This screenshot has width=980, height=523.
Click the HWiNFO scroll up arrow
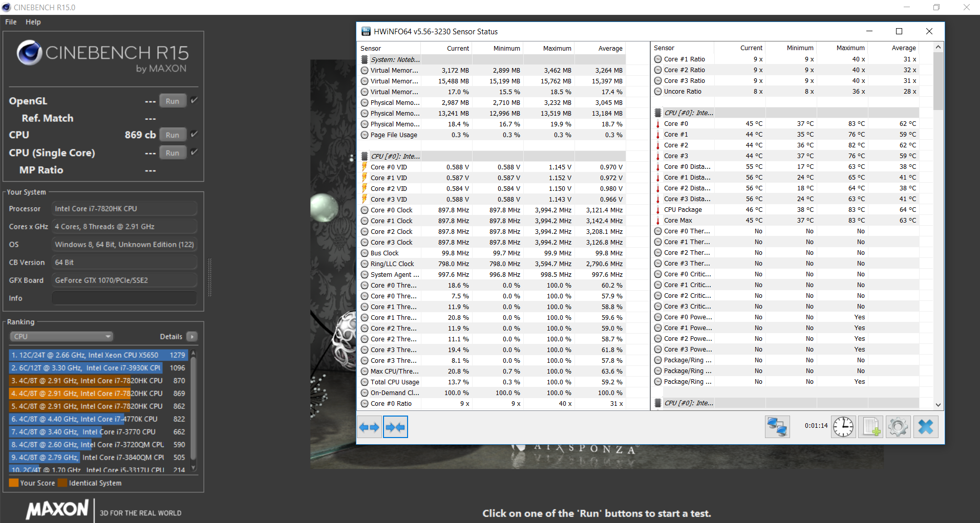point(938,47)
